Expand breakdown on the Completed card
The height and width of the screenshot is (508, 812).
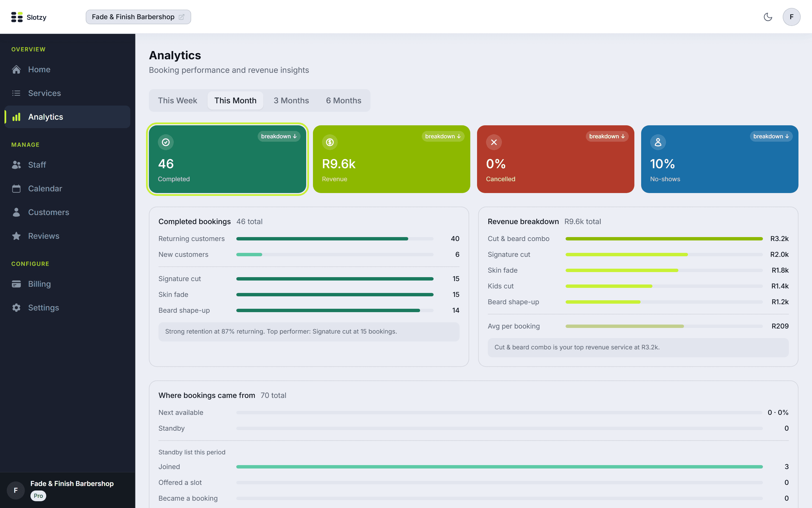coord(279,136)
